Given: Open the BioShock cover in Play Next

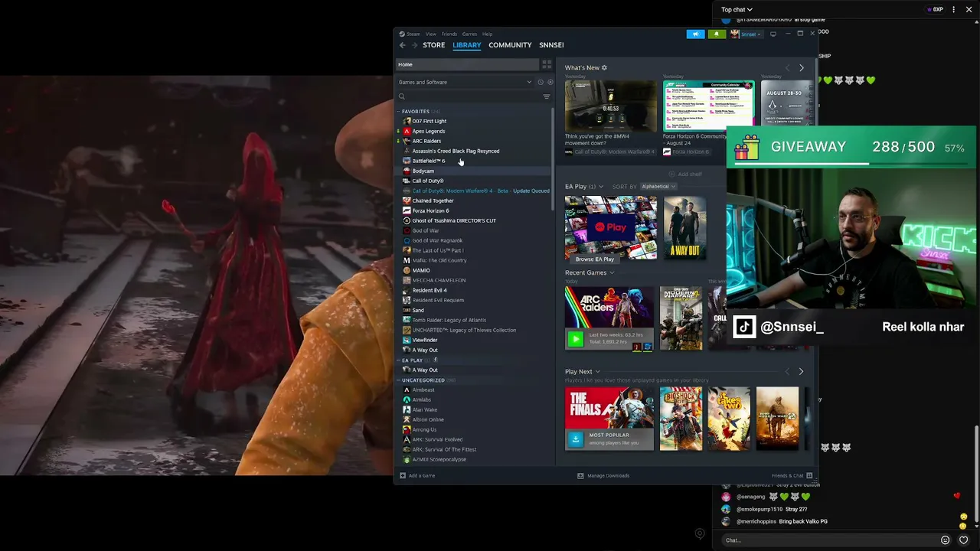Looking at the screenshot, I should (681, 419).
